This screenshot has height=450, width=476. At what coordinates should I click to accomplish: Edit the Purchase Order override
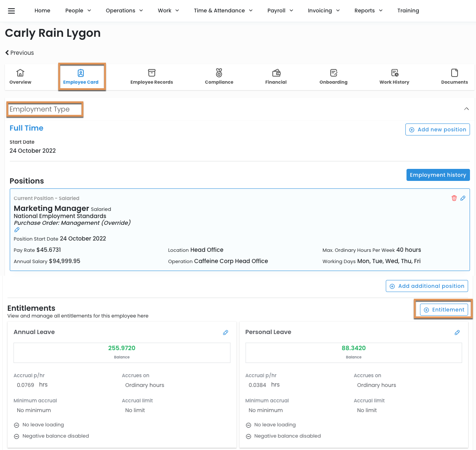pyautogui.click(x=17, y=230)
